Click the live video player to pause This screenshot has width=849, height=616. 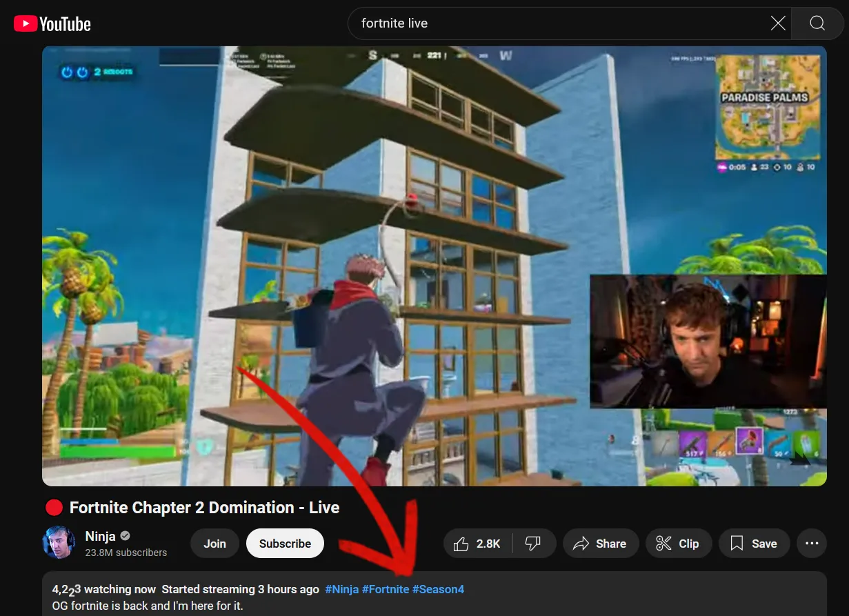(x=434, y=266)
